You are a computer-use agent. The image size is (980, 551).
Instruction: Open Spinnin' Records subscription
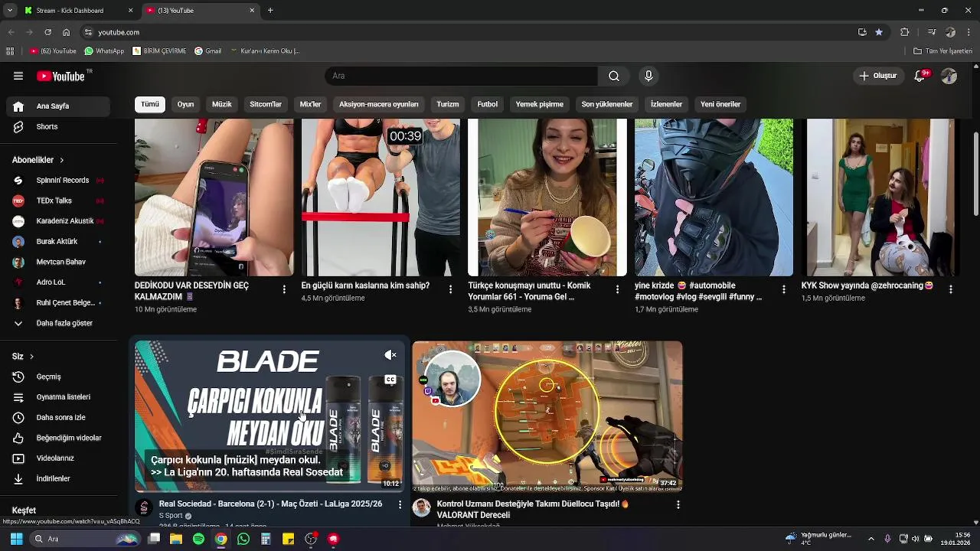click(60, 181)
